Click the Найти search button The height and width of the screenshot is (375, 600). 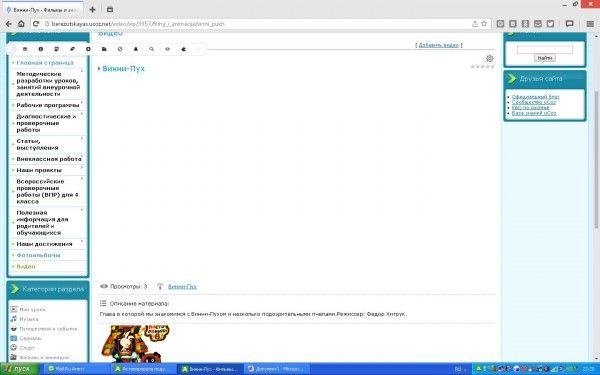tap(545, 58)
